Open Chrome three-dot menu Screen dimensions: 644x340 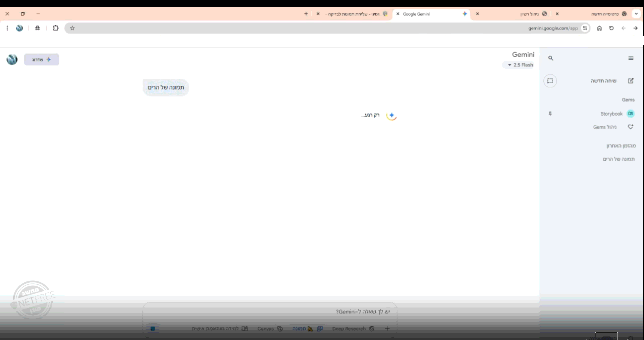pyautogui.click(x=7, y=28)
